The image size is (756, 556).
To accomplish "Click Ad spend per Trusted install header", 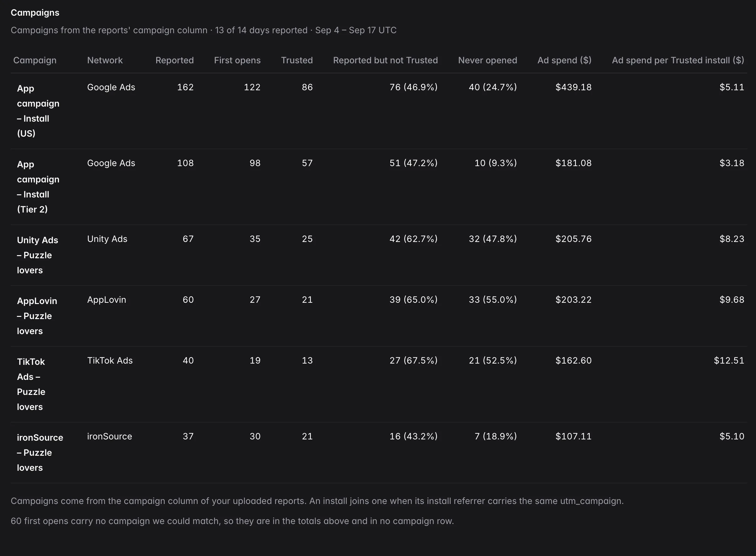I will click(678, 60).
